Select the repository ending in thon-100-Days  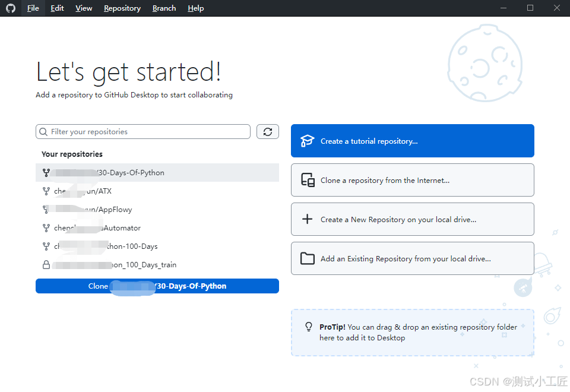pyautogui.click(x=157, y=246)
